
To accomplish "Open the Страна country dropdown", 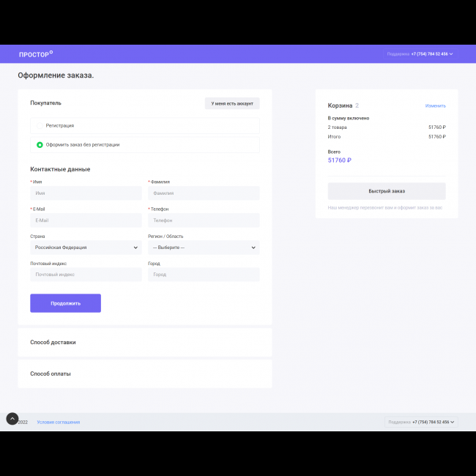I will (x=86, y=248).
